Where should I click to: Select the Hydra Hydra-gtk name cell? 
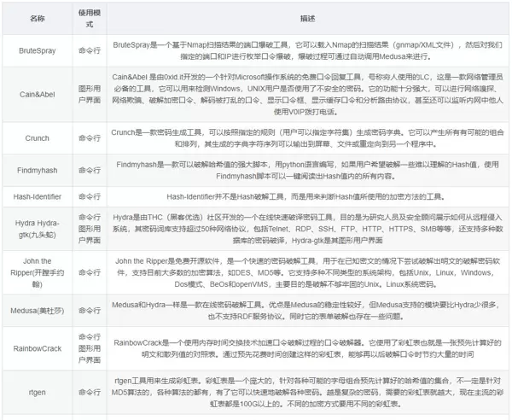[38, 229]
